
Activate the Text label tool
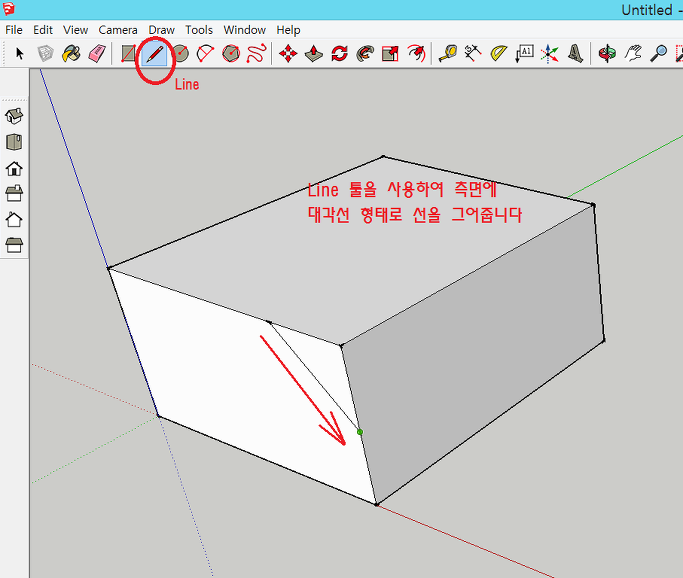(524, 54)
